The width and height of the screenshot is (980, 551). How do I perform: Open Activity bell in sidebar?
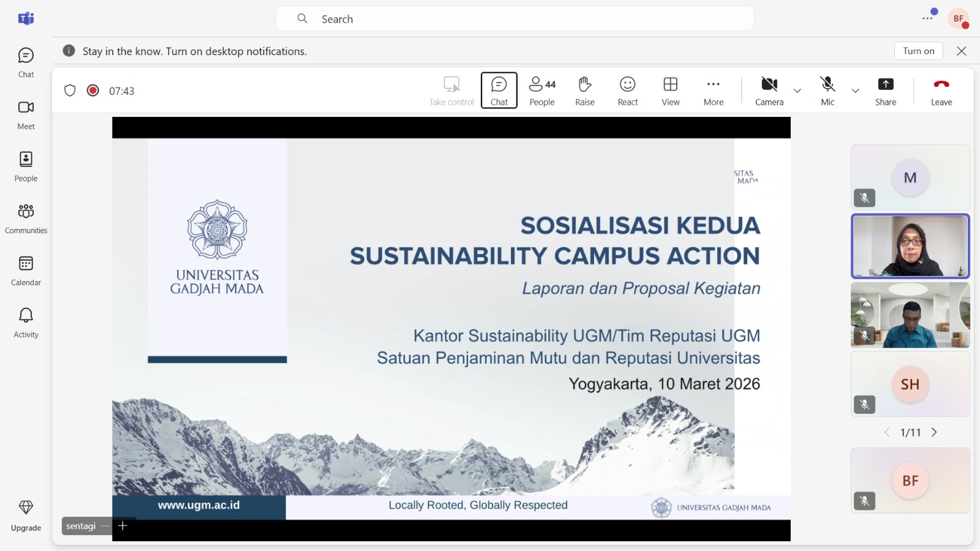click(26, 322)
